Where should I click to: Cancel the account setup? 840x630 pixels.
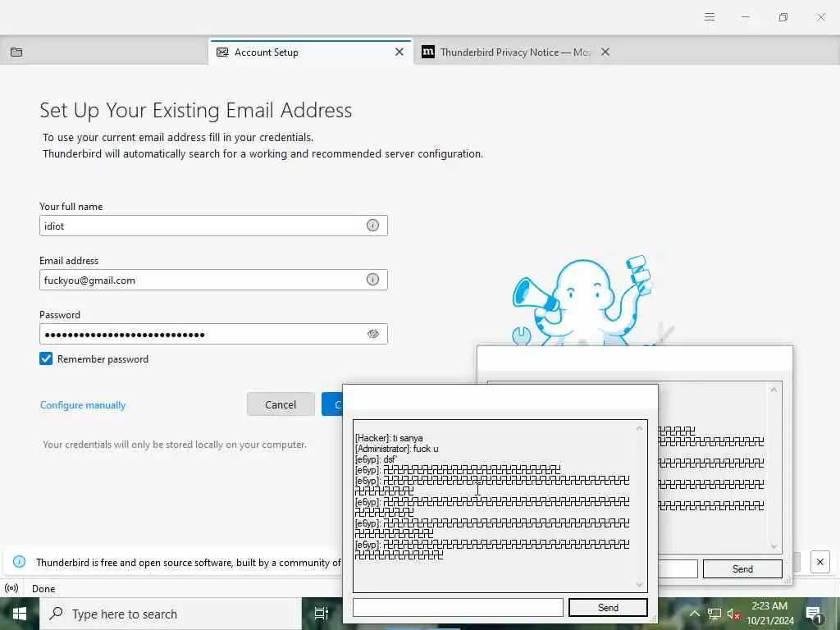[x=281, y=404]
